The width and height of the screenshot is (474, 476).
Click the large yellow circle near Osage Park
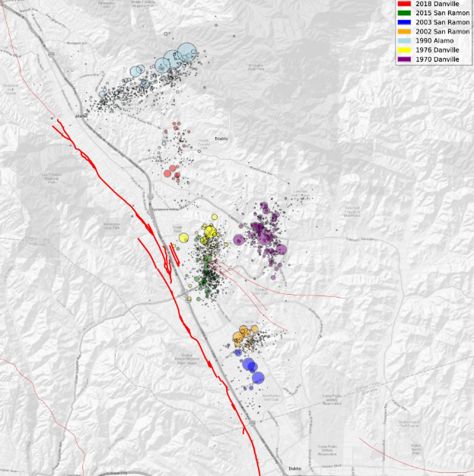click(x=210, y=232)
